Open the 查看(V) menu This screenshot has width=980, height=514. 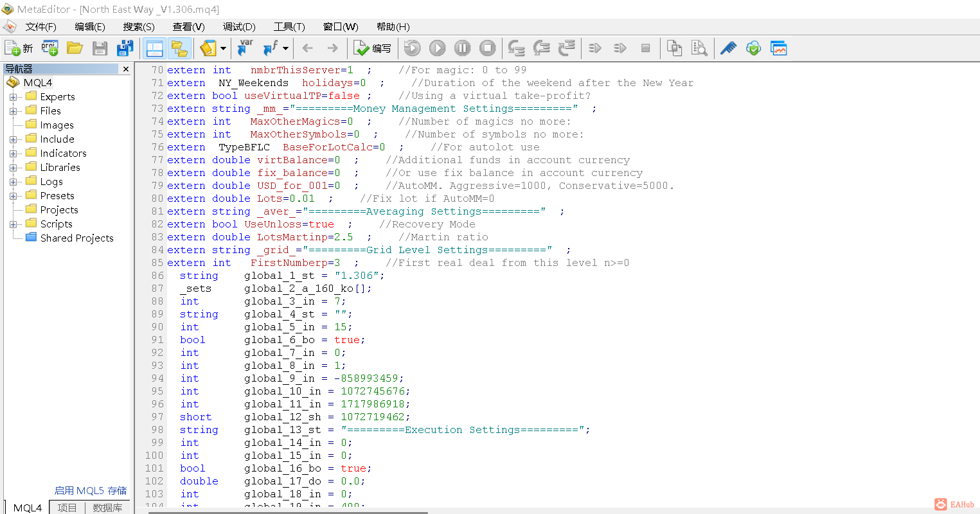pyautogui.click(x=188, y=26)
